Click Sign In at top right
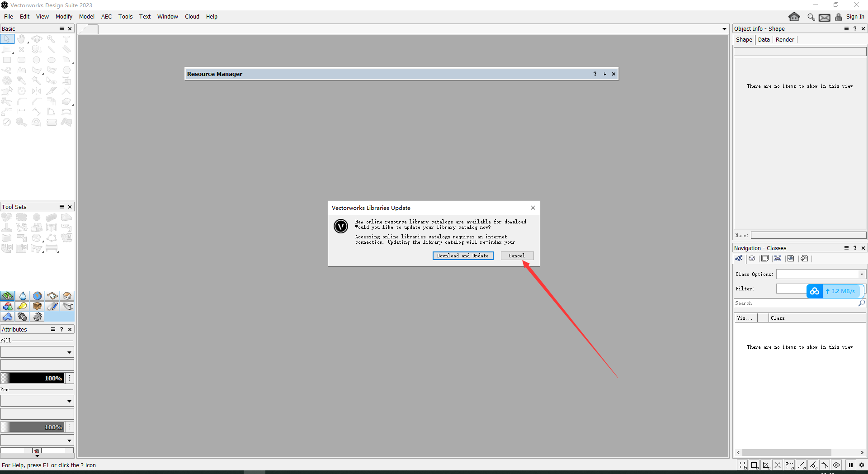The image size is (868, 474). click(855, 17)
